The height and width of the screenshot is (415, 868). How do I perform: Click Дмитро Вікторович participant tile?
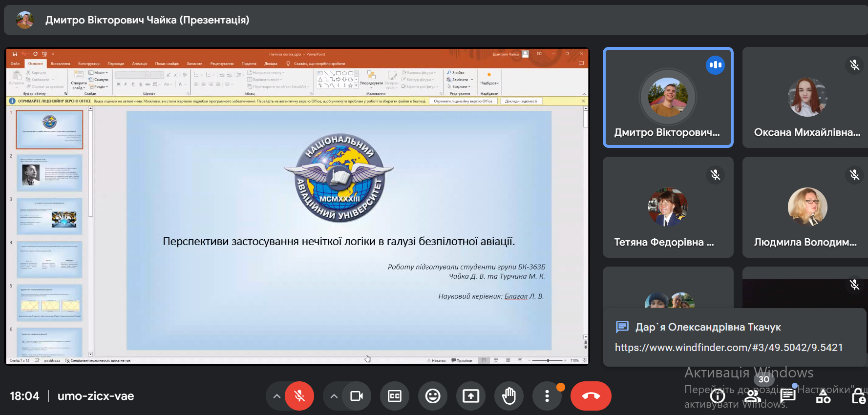point(668,98)
